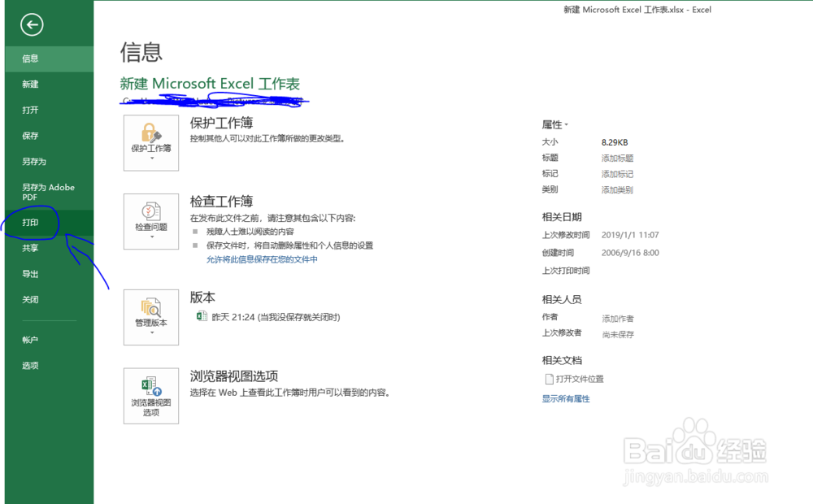Open the Protect Workbook (保护工作簿) button

pyautogui.click(x=151, y=143)
